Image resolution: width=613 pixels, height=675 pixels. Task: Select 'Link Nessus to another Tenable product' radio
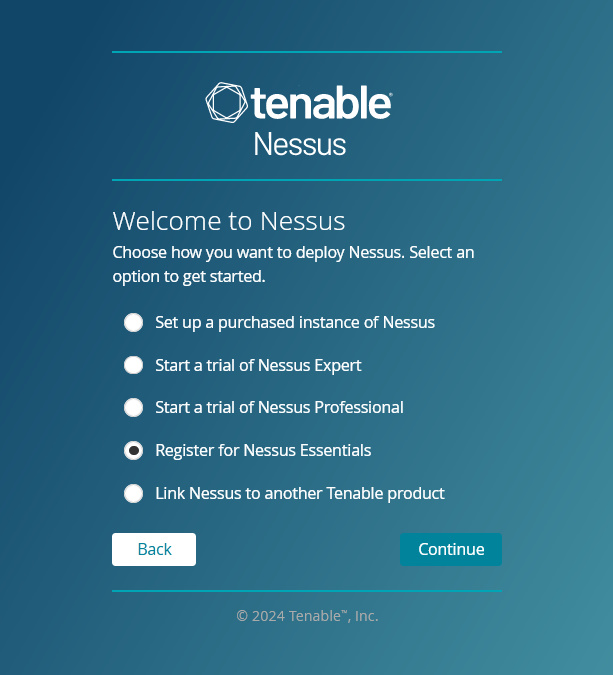click(133, 493)
